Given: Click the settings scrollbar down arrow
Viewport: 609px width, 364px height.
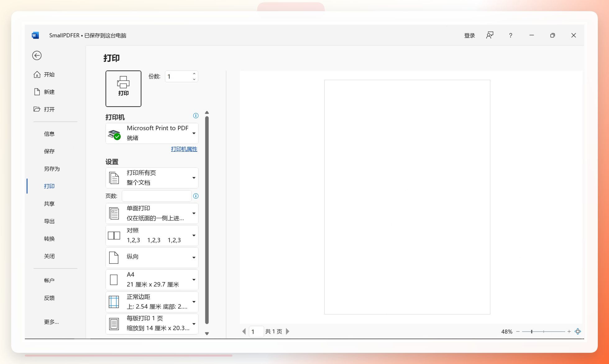Looking at the screenshot, I should coord(207,334).
